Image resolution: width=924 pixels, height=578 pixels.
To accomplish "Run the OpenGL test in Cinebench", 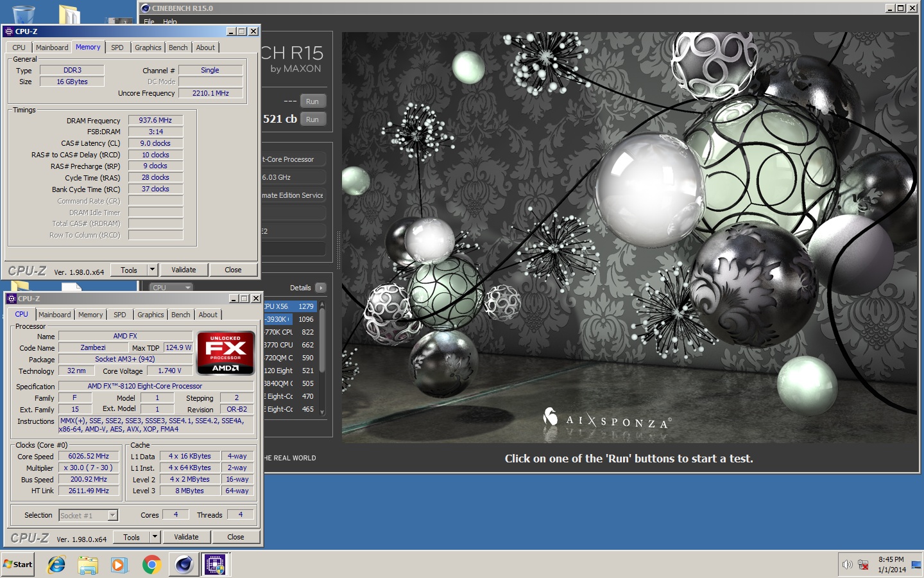I will [x=312, y=101].
